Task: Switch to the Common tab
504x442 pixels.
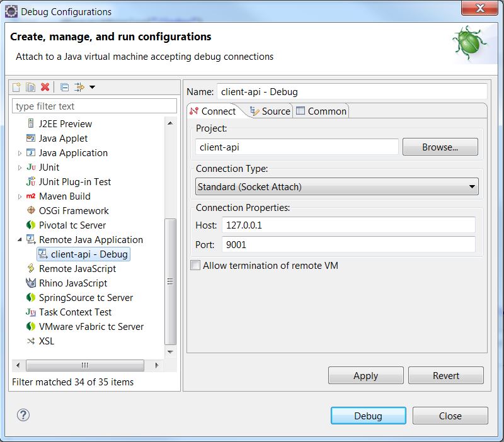Action: (321, 111)
